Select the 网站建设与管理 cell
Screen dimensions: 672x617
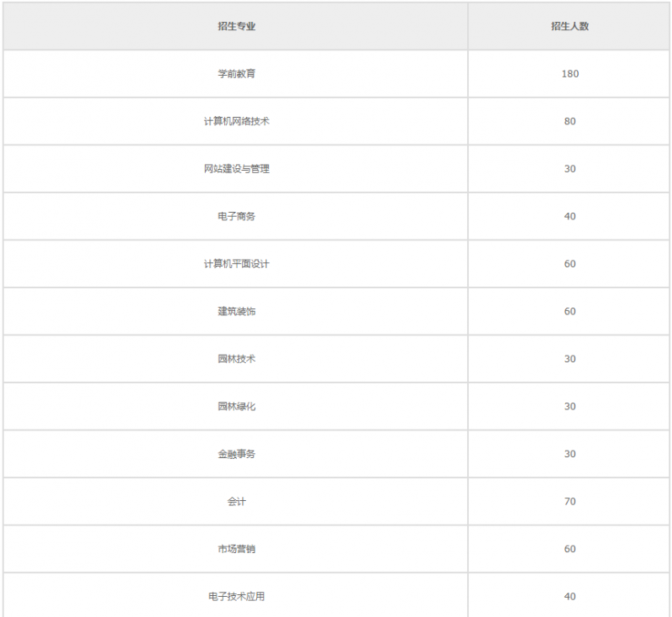(x=236, y=169)
